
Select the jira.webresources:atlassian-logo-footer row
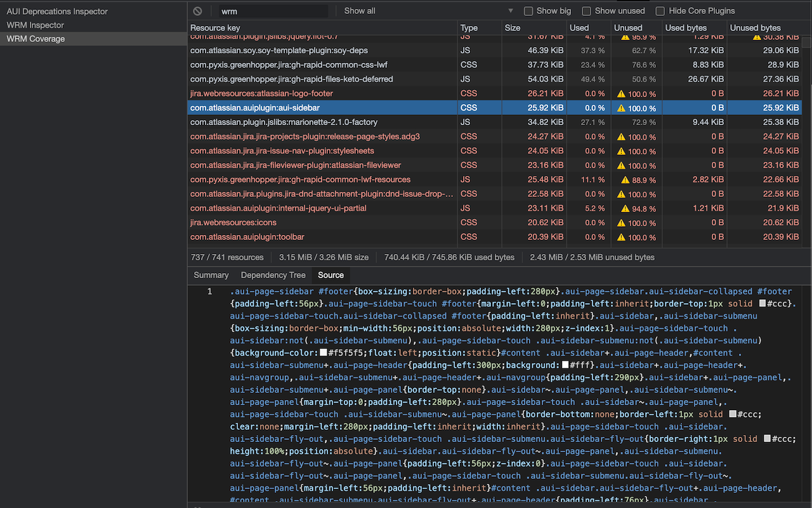point(495,93)
